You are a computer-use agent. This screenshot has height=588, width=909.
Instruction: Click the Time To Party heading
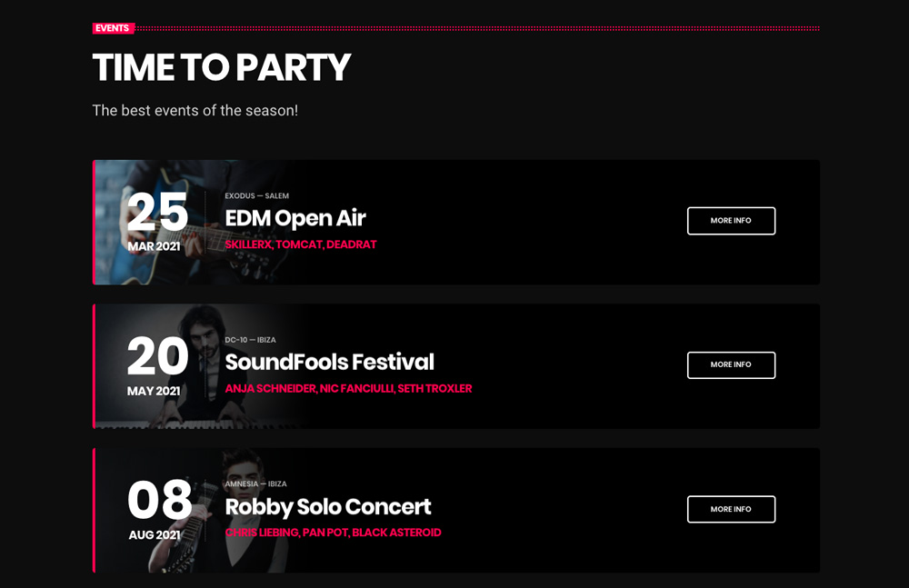[221, 68]
